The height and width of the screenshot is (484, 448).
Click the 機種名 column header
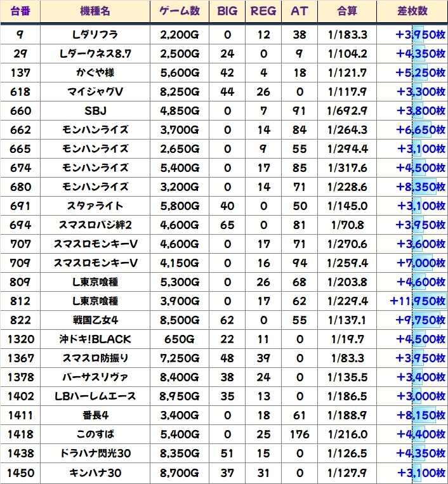pos(95,11)
